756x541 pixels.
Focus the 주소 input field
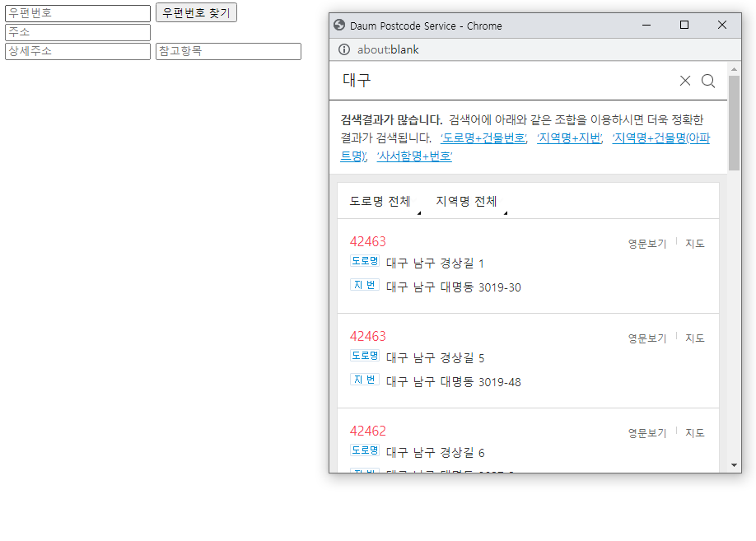click(77, 32)
